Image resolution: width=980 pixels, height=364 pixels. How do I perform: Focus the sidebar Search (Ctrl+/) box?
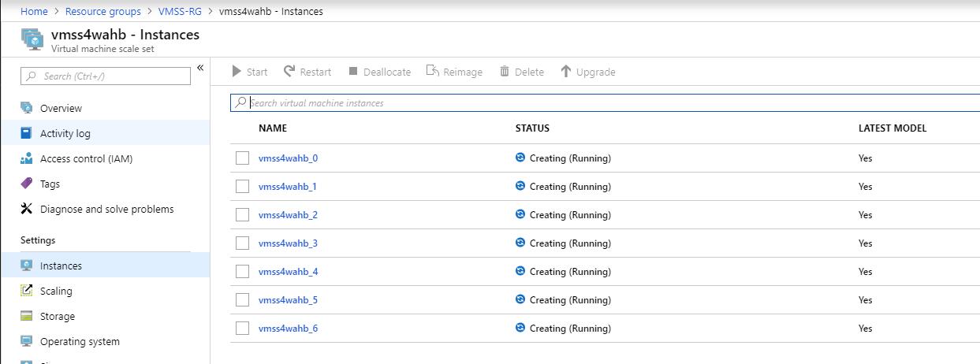[106, 76]
